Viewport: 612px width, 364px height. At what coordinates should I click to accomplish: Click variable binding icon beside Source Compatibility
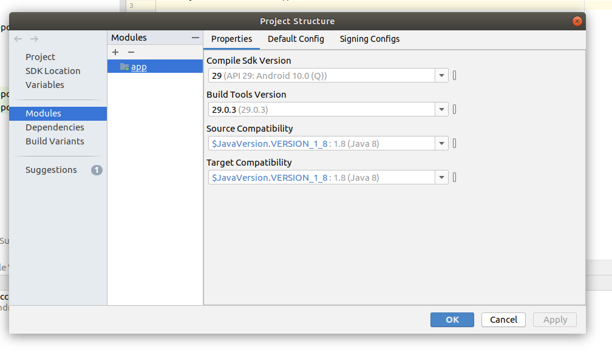coord(454,143)
